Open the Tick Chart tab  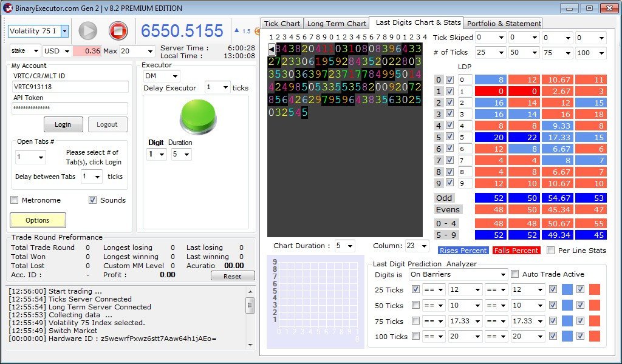282,24
